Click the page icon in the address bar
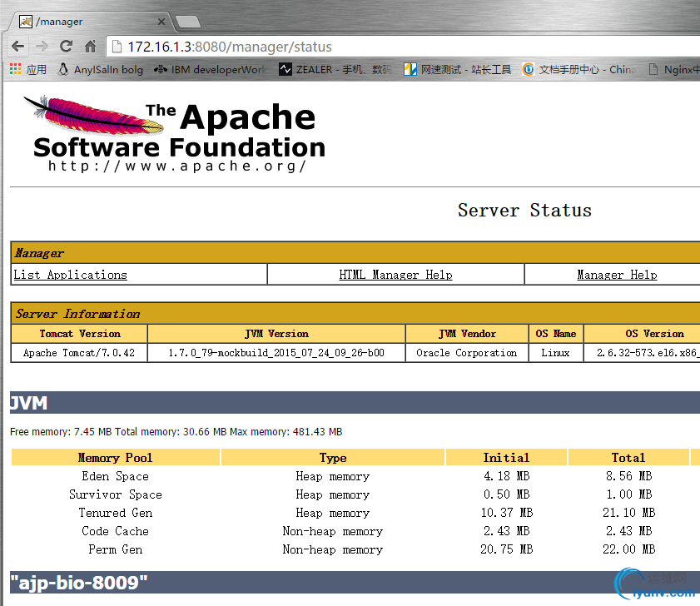 tap(117, 47)
